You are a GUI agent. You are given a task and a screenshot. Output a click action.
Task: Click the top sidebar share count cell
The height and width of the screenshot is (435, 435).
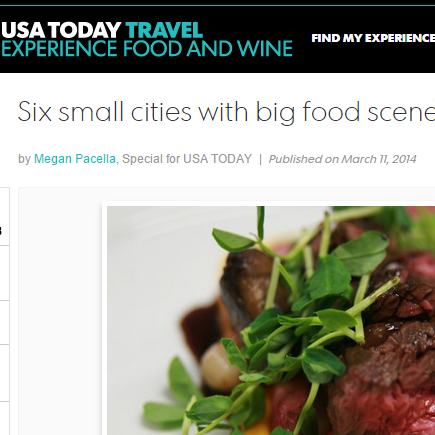pos(4,217)
